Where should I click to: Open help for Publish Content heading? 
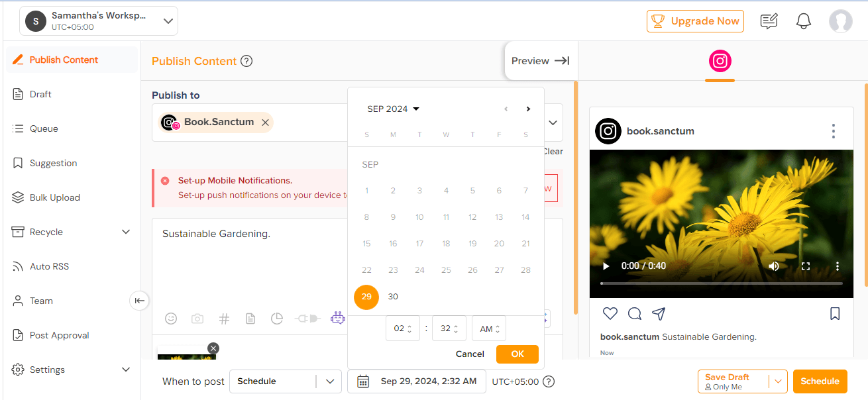[x=246, y=61]
